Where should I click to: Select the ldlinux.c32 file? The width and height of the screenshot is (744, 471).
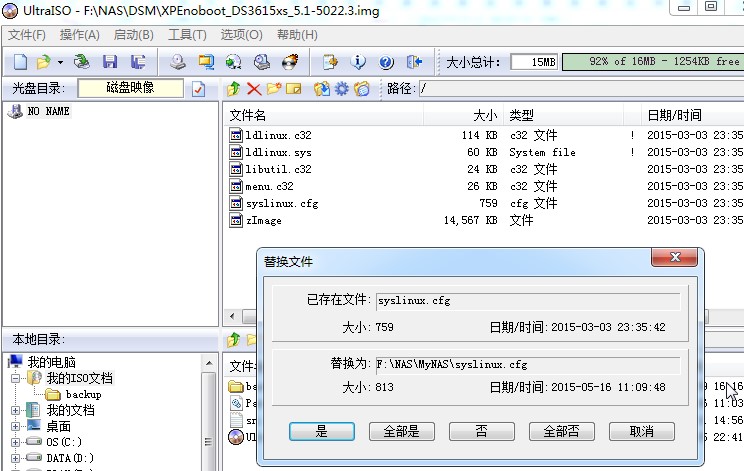[x=278, y=136]
